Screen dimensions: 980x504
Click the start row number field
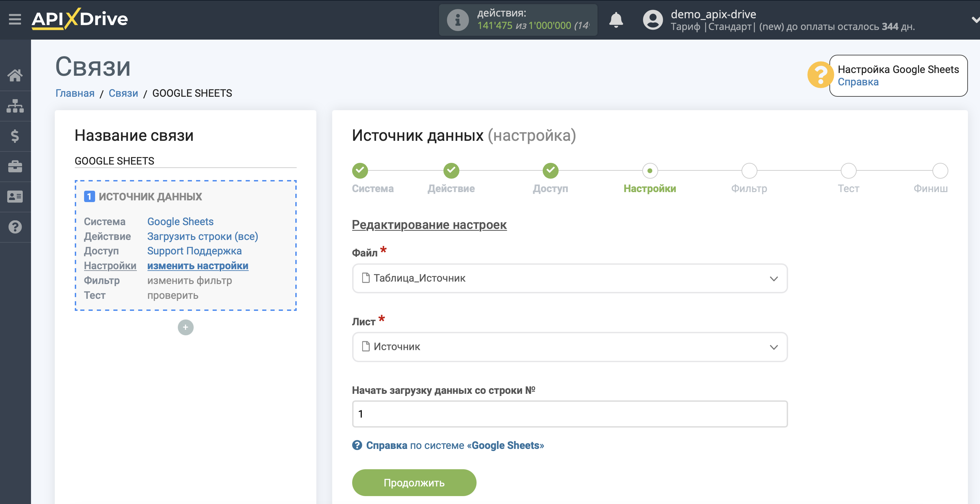(x=570, y=414)
